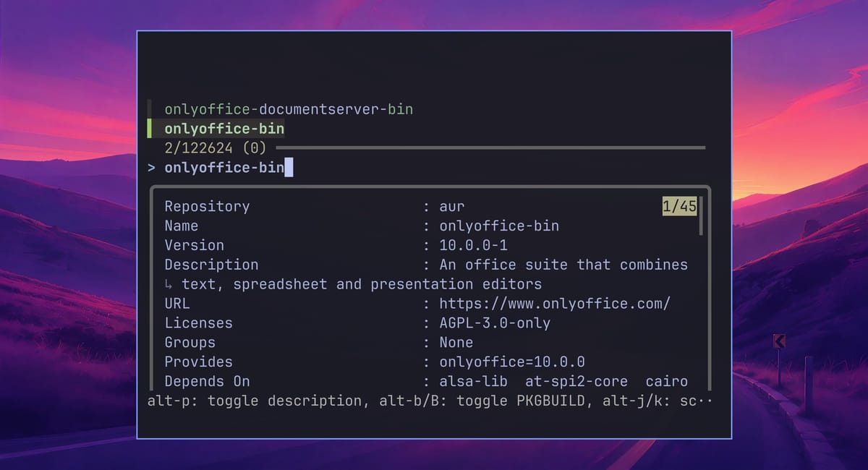Select the onlyoffice-documentserver-bin result row
The height and width of the screenshot is (470, 868).
tap(289, 110)
